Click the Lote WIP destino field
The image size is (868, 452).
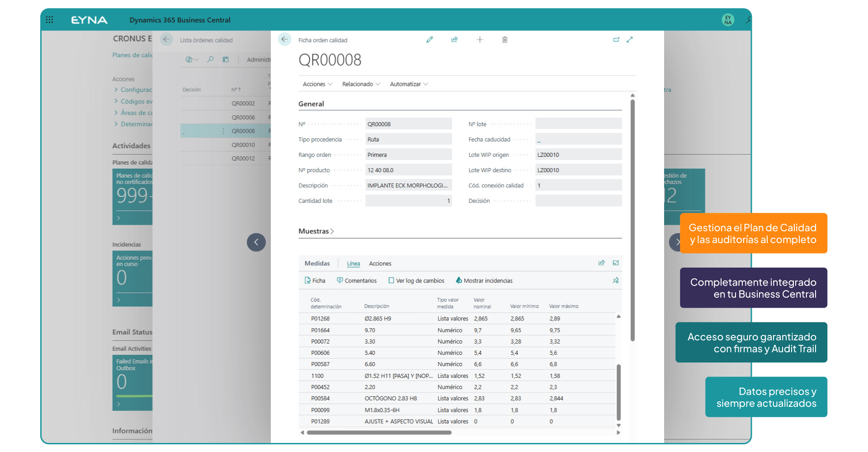[579, 170]
